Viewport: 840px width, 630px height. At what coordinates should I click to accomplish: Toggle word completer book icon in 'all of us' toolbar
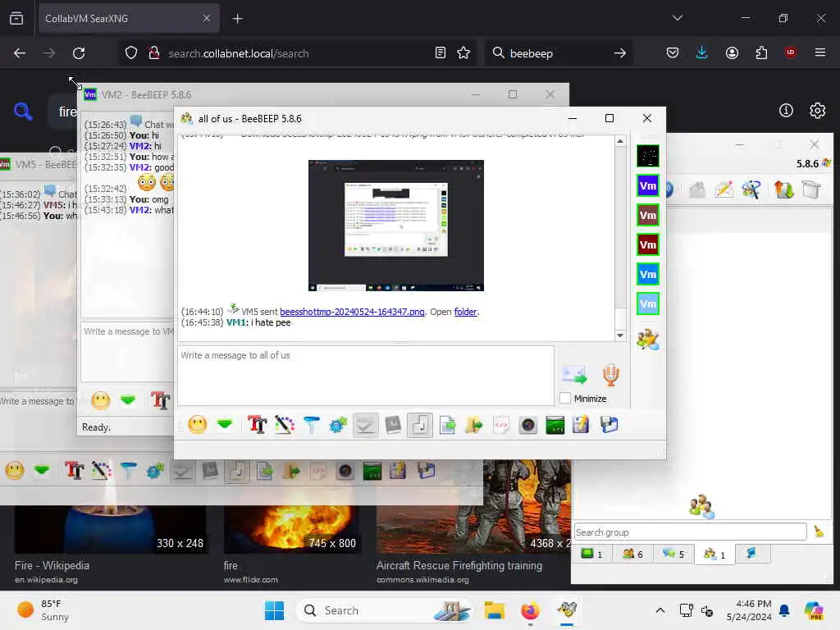point(393,425)
